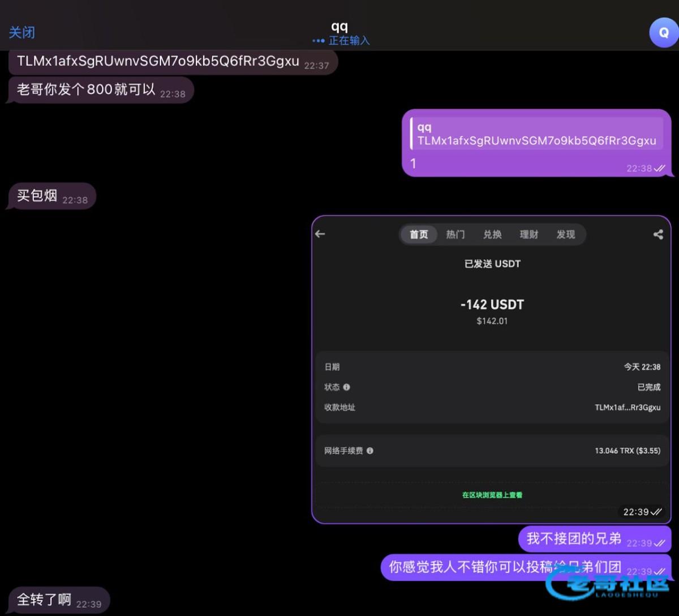Open the qq profile avatar
679x616 pixels.
(663, 33)
